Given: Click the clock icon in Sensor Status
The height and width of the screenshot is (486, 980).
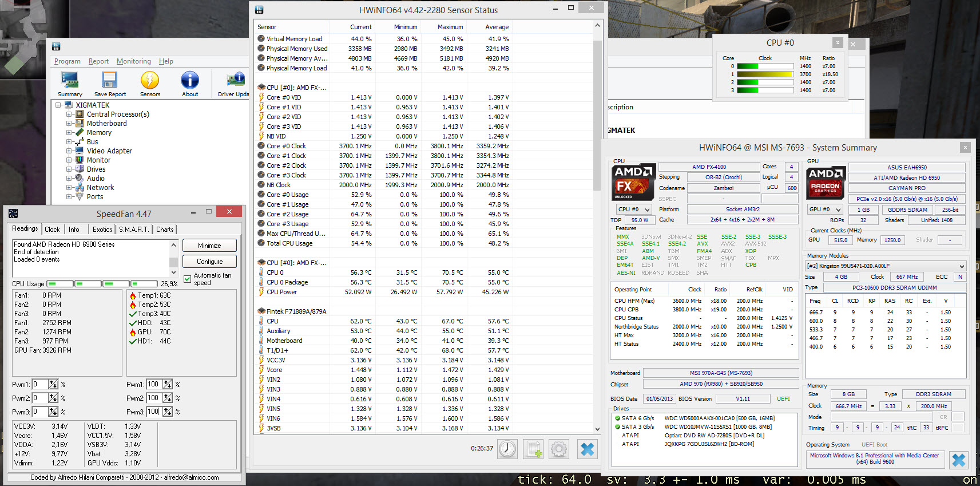Looking at the screenshot, I should 507,449.
